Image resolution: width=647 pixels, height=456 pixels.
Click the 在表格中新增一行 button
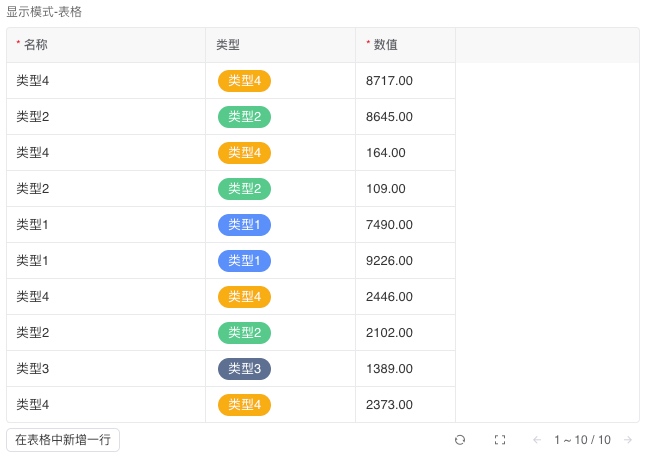63,440
